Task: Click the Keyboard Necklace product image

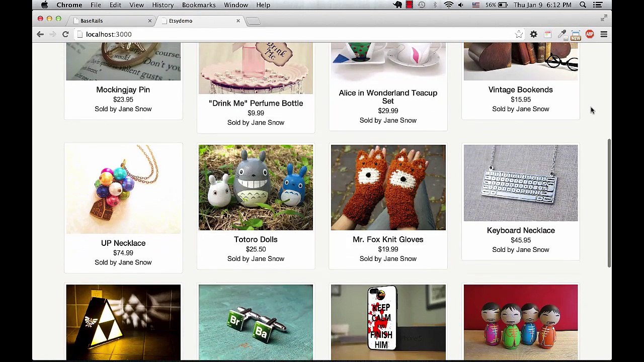Action: 521,183
